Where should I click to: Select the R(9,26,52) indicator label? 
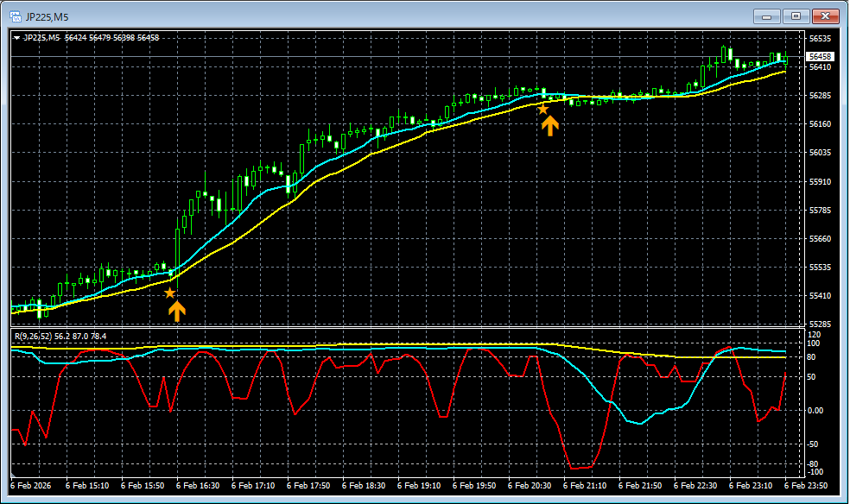(33, 337)
